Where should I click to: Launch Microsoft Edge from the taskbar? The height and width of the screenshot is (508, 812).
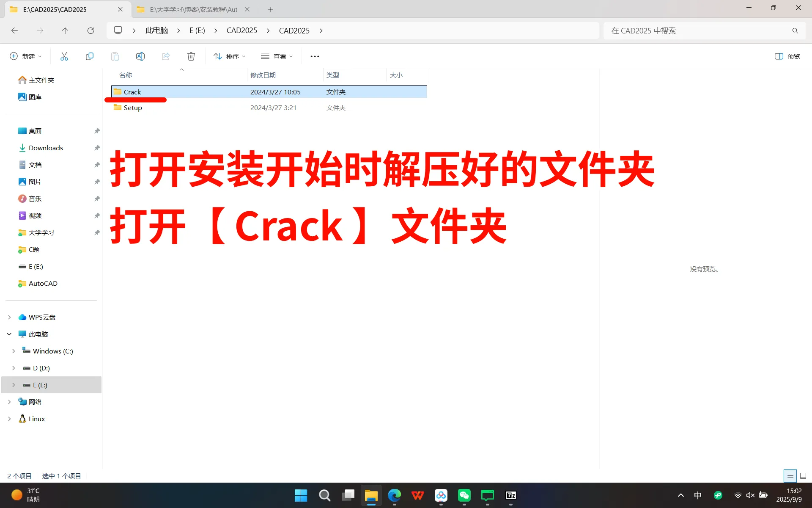click(x=395, y=495)
